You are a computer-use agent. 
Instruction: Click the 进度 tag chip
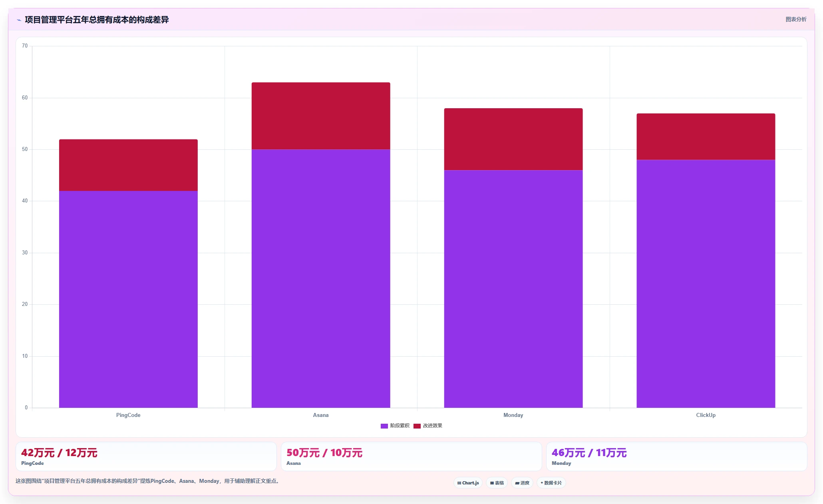tap(522, 483)
